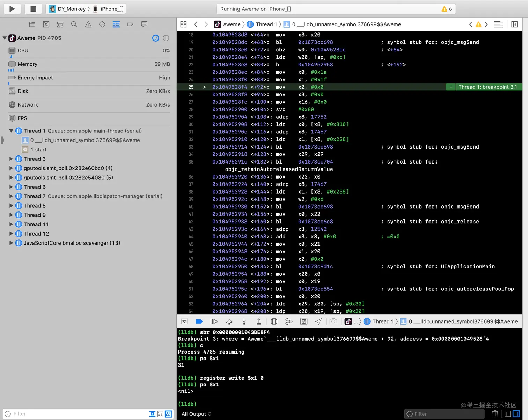The height and width of the screenshot is (420, 528).
Task: Open the Debug Memory Graph
Action: pos(289,321)
